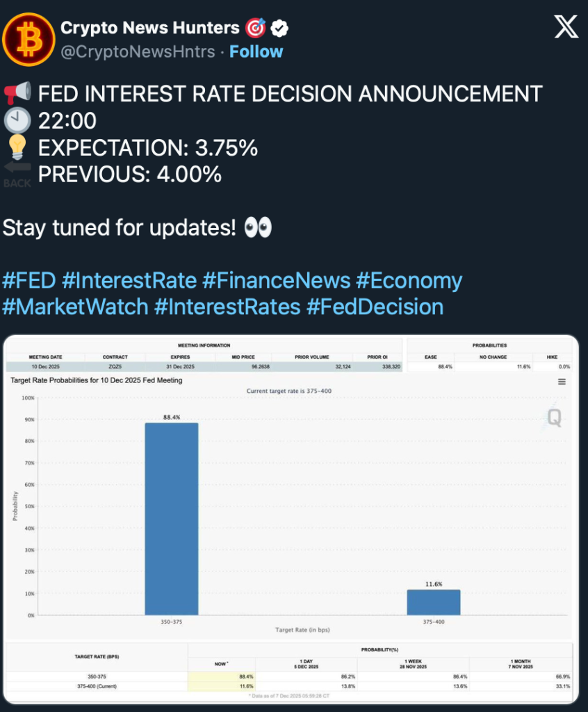The width and height of the screenshot is (588, 712).
Task: Open the #Economy hashtag
Action: point(409,280)
